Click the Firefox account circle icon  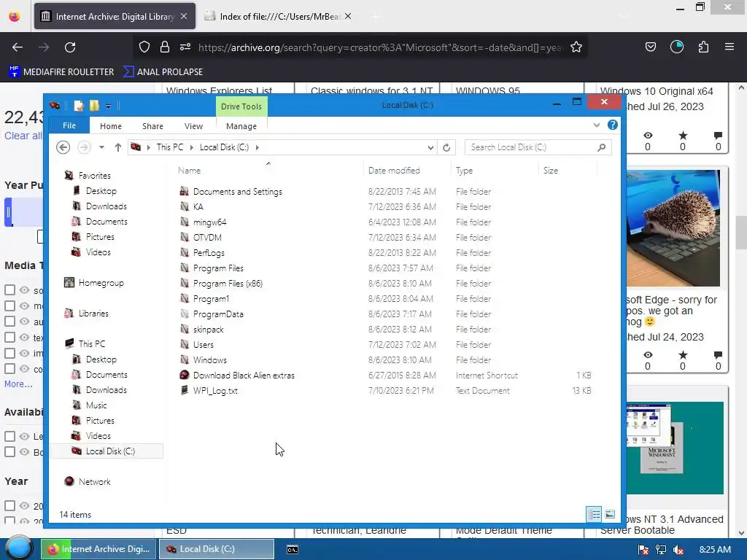click(x=677, y=47)
